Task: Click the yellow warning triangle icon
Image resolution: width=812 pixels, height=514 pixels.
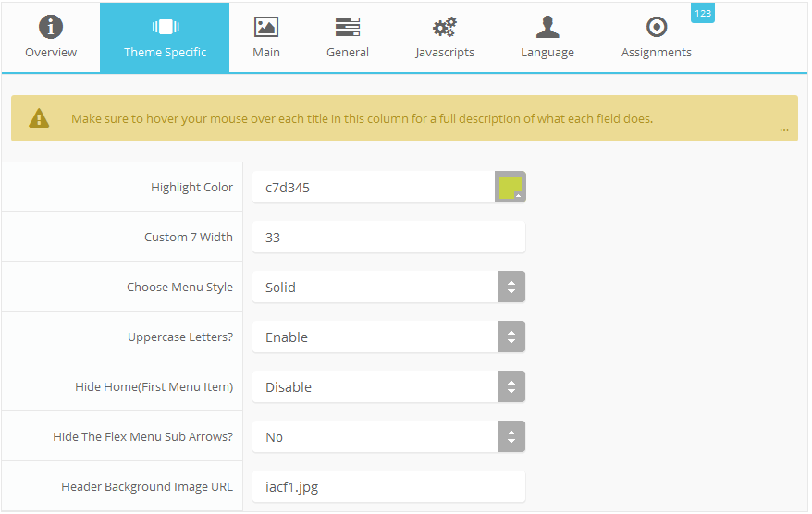Action: tap(39, 118)
